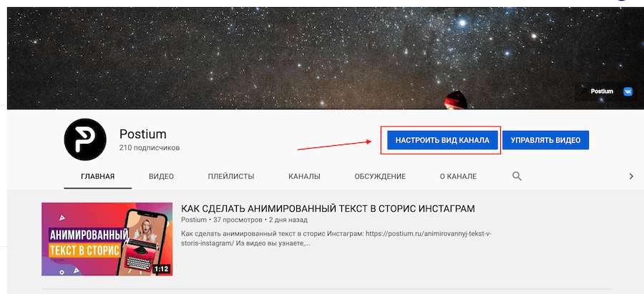Play the АНИМИРОВАННЫЙ ТЕКСТ В СТОРИС video thumbnail

(x=107, y=239)
